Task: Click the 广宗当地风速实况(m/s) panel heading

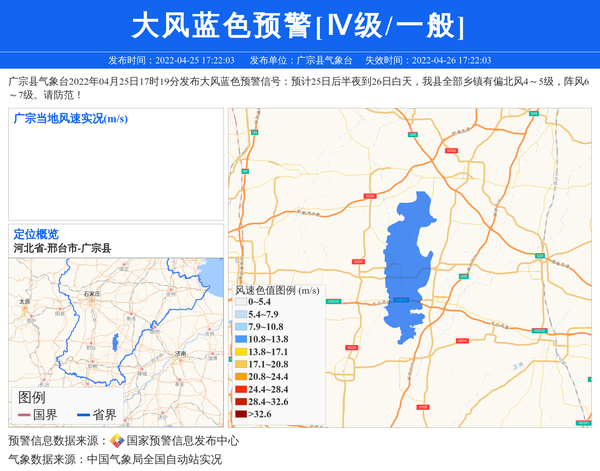Action: [x=70, y=119]
